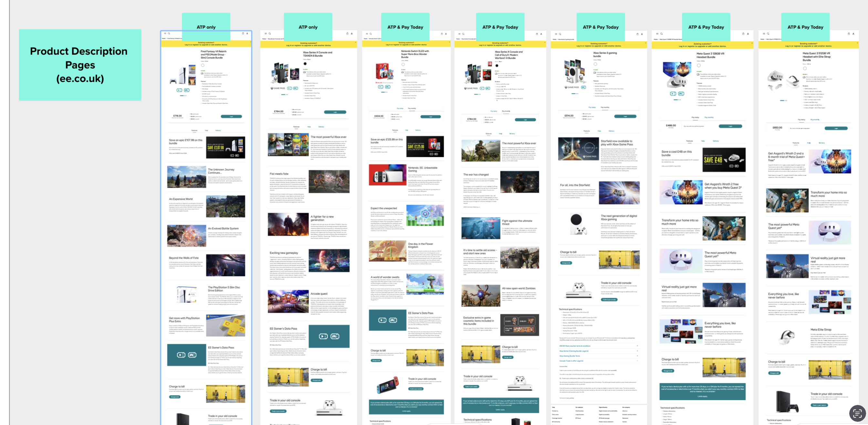Click Video Pass icon under Meta Quest 128GB image
Screen dimensions: 868x425
[x=673, y=93]
